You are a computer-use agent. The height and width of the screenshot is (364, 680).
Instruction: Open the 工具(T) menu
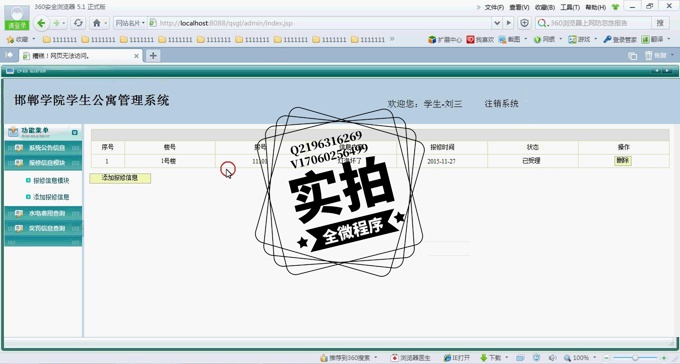[569, 7]
